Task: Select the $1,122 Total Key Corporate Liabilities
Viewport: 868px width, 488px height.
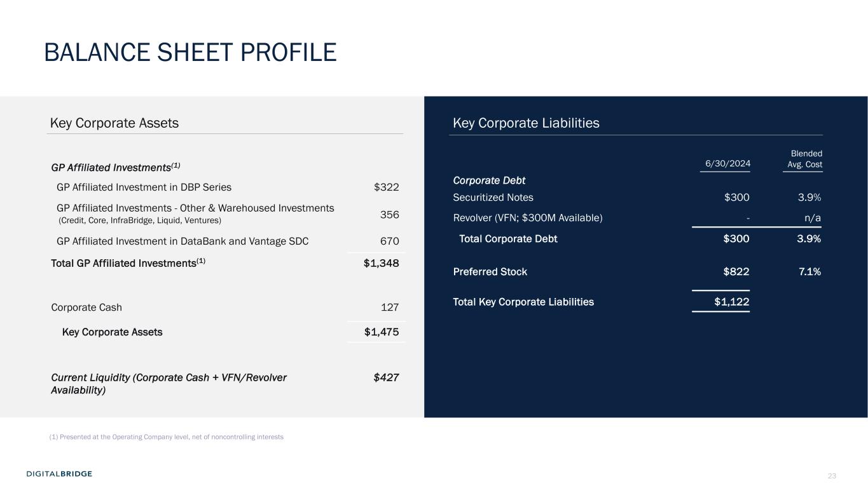Action: [731, 302]
